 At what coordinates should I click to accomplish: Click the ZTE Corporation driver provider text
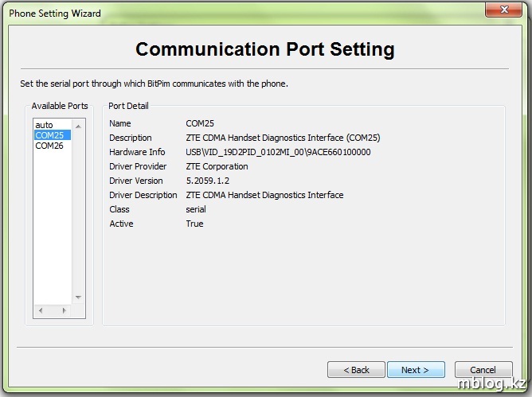(217, 166)
